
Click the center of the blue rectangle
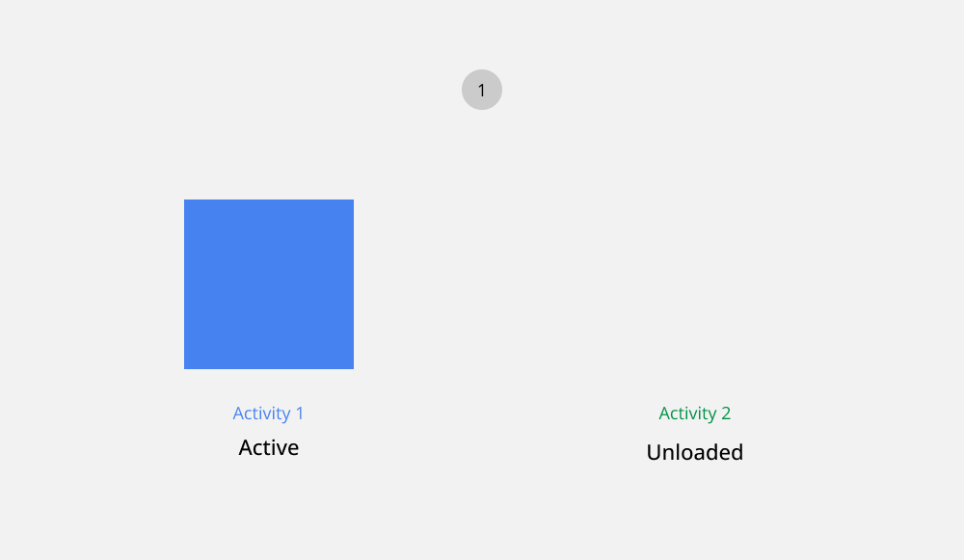pyautogui.click(x=269, y=284)
